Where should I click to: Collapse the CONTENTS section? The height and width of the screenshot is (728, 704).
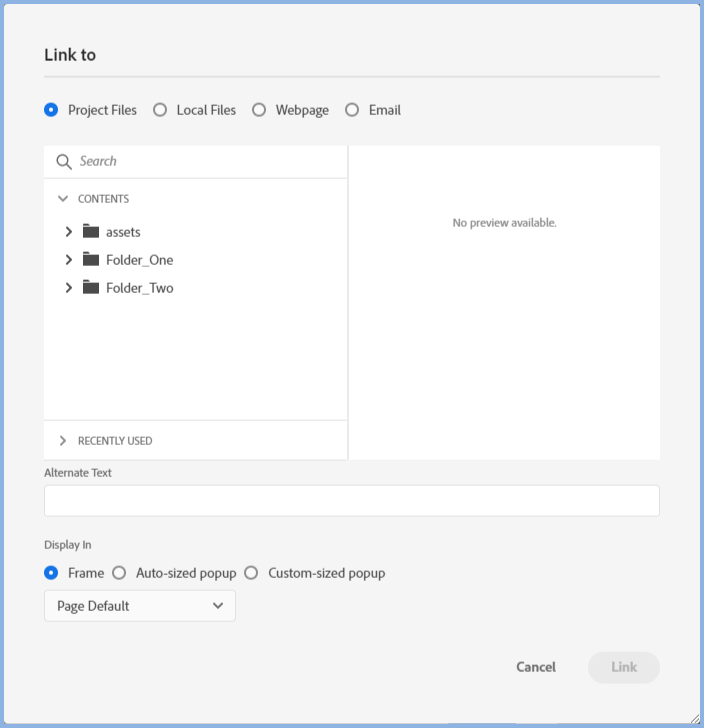point(63,199)
